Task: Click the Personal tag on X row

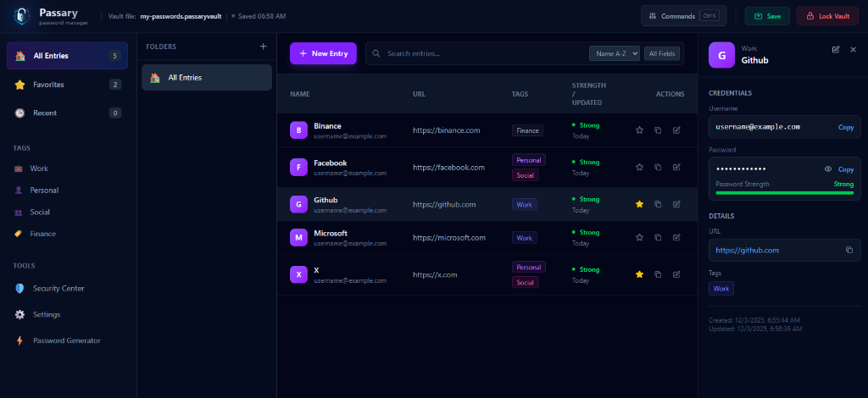Action: pos(529,267)
